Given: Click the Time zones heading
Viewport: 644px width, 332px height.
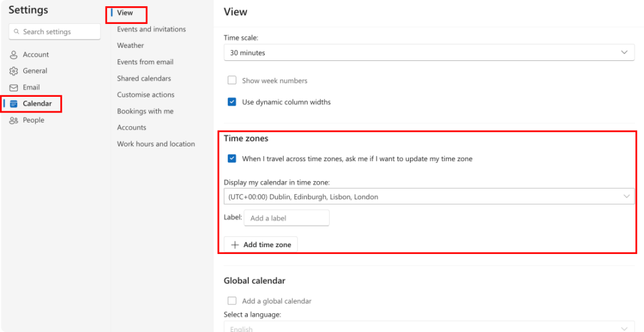Looking at the screenshot, I should click(246, 138).
